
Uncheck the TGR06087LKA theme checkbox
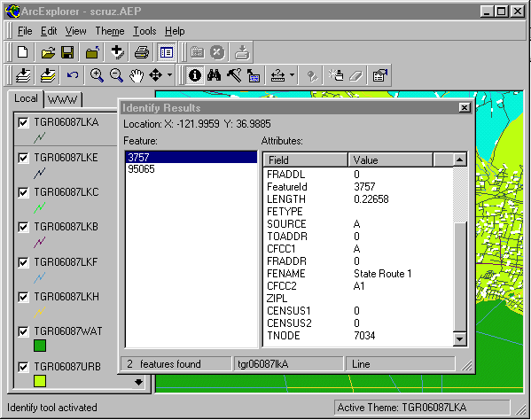coord(23,122)
